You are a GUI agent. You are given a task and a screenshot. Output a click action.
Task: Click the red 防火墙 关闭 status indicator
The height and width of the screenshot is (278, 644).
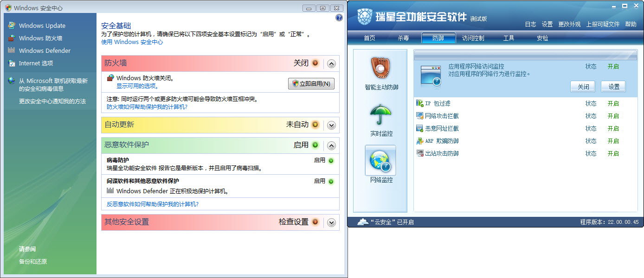click(315, 63)
